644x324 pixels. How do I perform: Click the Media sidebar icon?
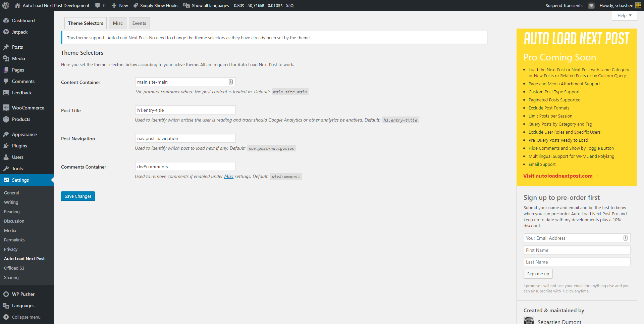[x=6, y=58]
